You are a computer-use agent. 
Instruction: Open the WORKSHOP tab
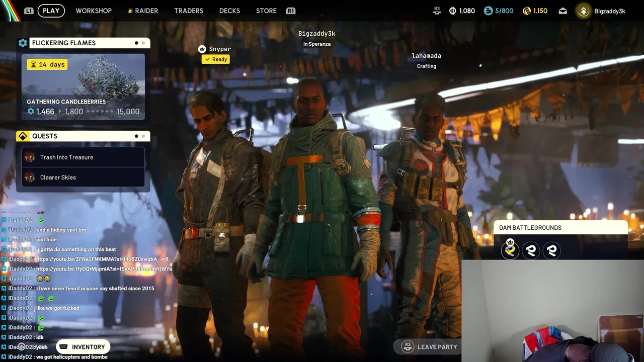click(x=94, y=11)
